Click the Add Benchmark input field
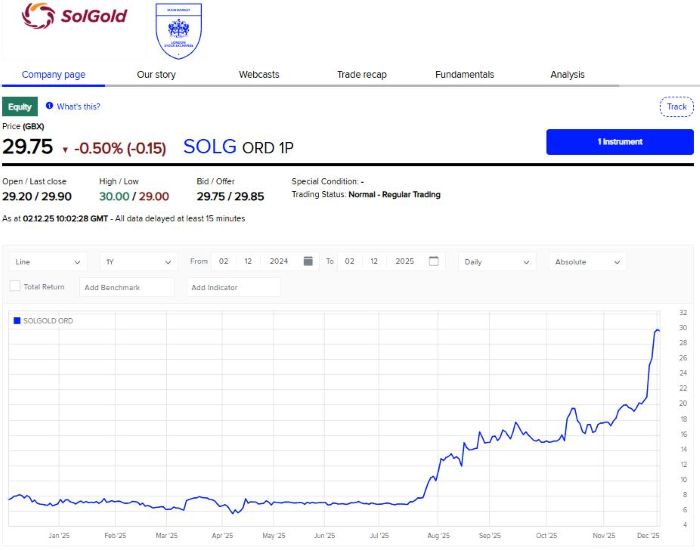Viewport: 700px width, 551px height. 125,287
